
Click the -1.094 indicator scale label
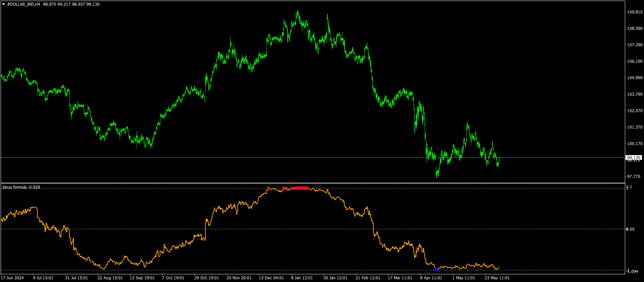point(632,271)
